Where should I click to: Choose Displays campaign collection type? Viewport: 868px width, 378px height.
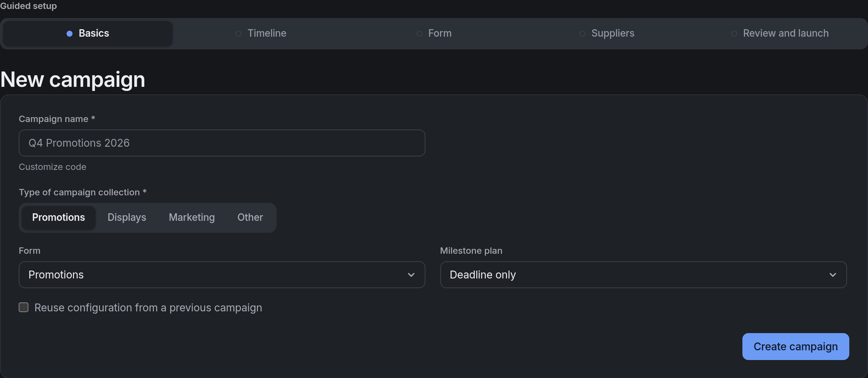tap(127, 217)
